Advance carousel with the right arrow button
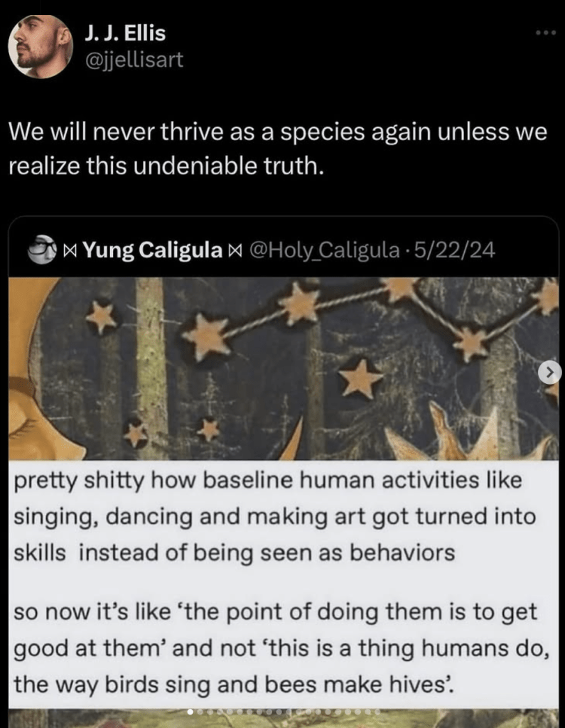This screenshot has width=565, height=728. [549, 371]
